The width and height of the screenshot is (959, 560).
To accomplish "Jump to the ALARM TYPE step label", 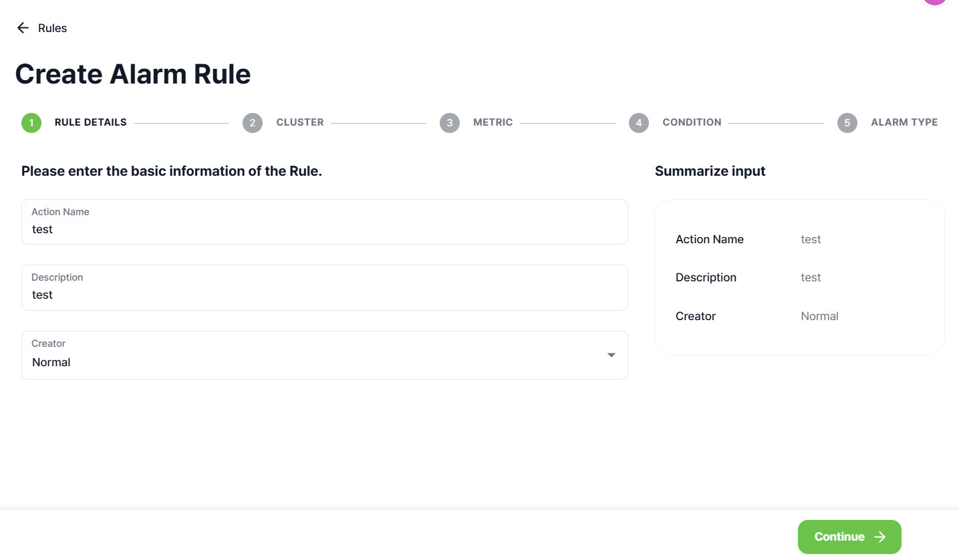I will click(x=904, y=122).
